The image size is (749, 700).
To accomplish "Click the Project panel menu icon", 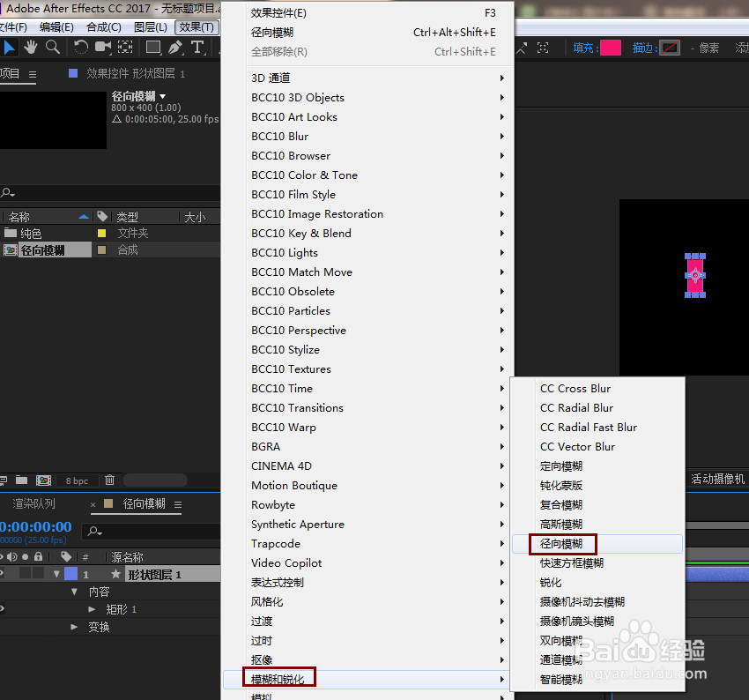I will pos(33,75).
